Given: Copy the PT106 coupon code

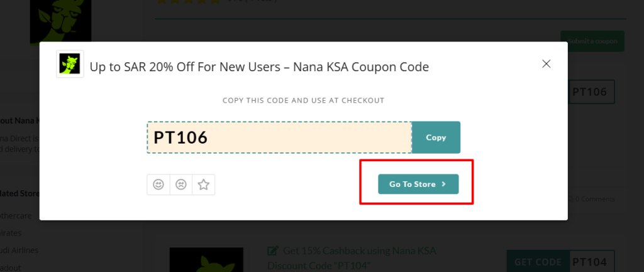Looking at the screenshot, I should pos(436,137).
